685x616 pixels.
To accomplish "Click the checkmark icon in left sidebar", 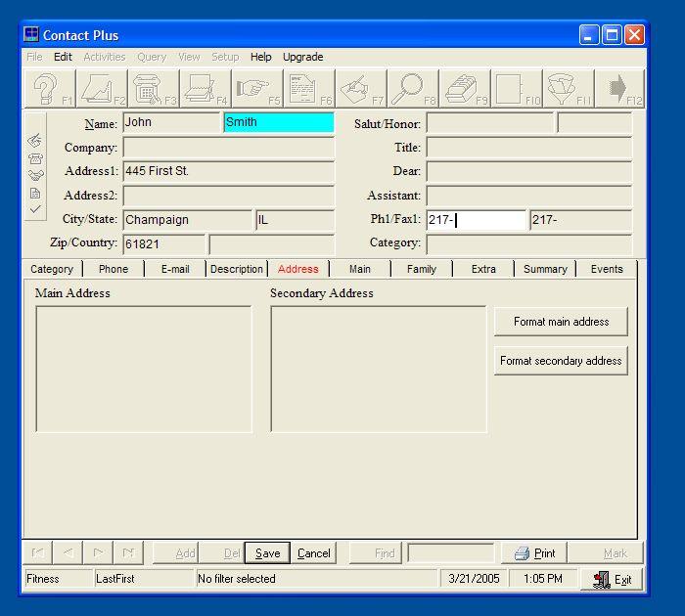I will click(35, 209).
